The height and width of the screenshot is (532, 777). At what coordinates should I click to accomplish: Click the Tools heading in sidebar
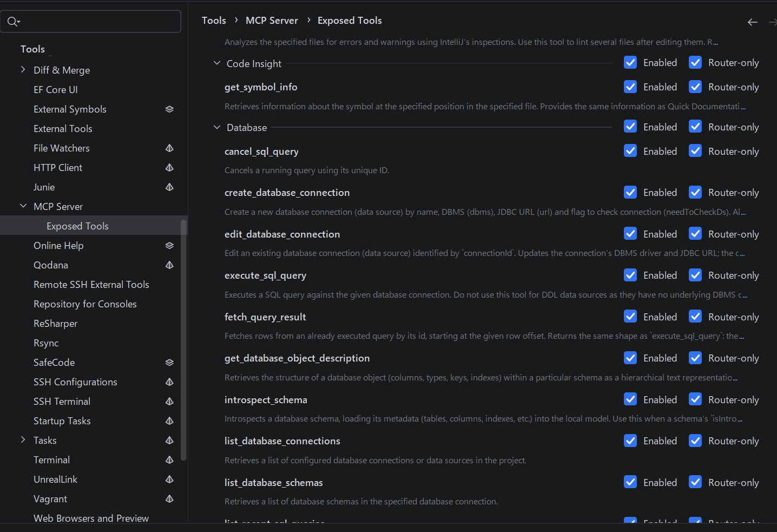click(32, 49)
